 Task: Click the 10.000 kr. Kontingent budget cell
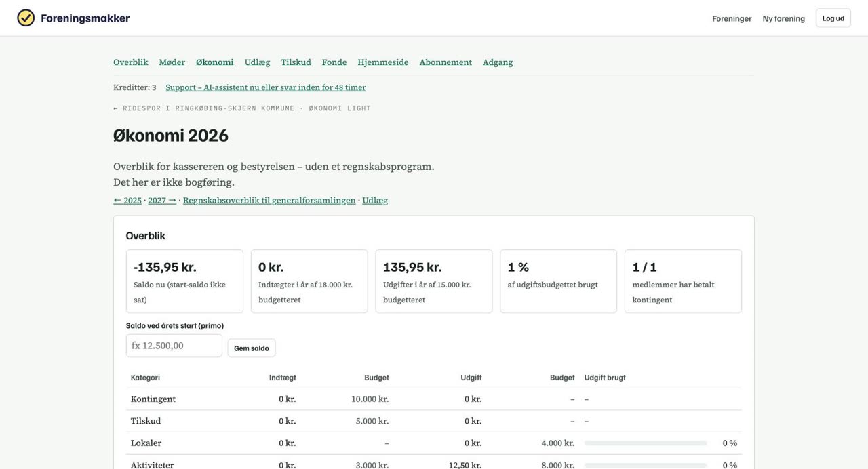[370, 399]
